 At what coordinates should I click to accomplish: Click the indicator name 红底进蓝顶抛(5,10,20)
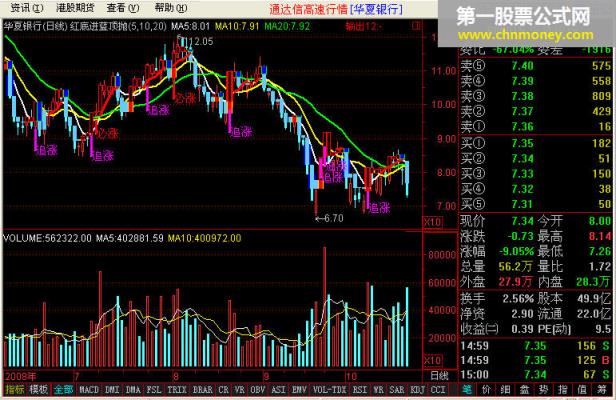(x=118, y=26)
